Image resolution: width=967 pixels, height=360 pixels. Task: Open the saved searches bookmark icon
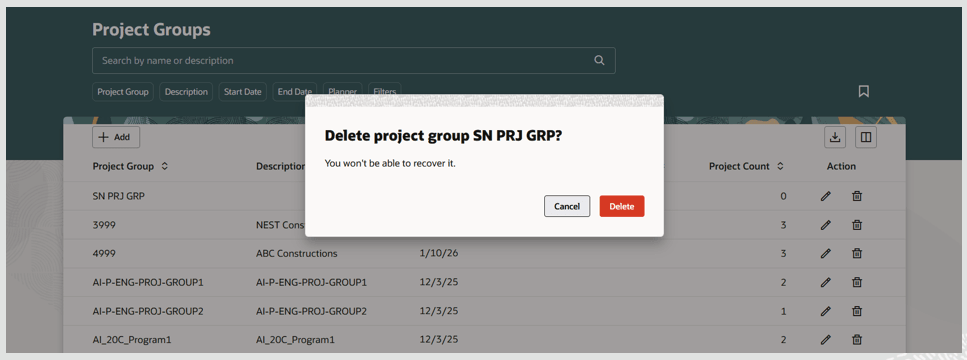point(864,91)
